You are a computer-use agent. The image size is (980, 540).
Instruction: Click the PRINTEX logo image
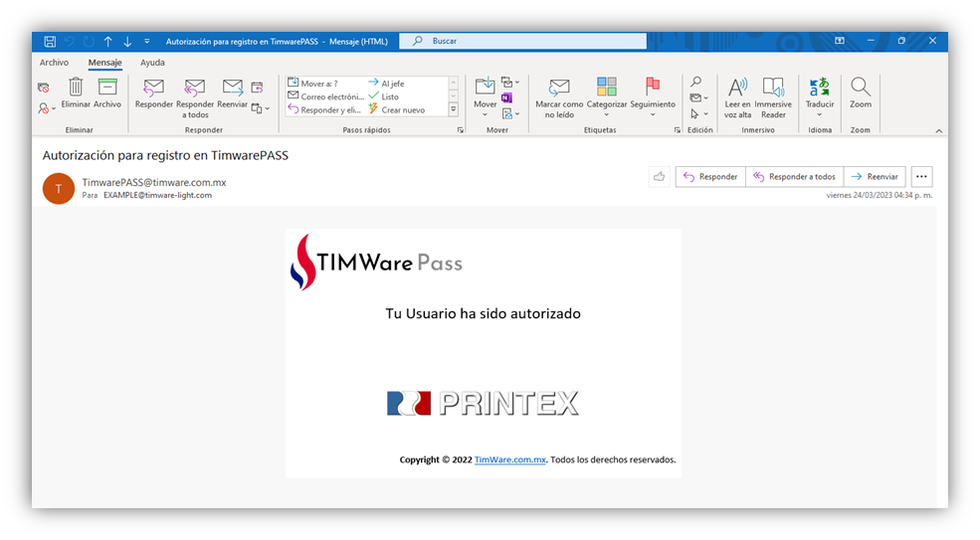tap(483, 403)
